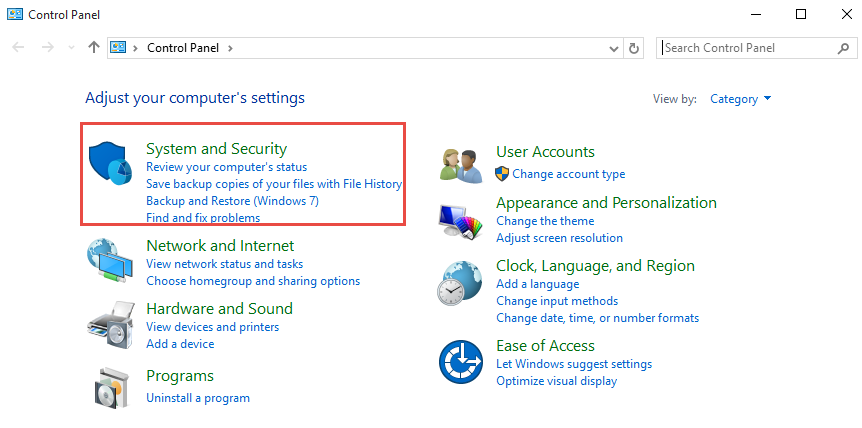
Task: Open the Network and Internet heading
Action: coord(220,246)
